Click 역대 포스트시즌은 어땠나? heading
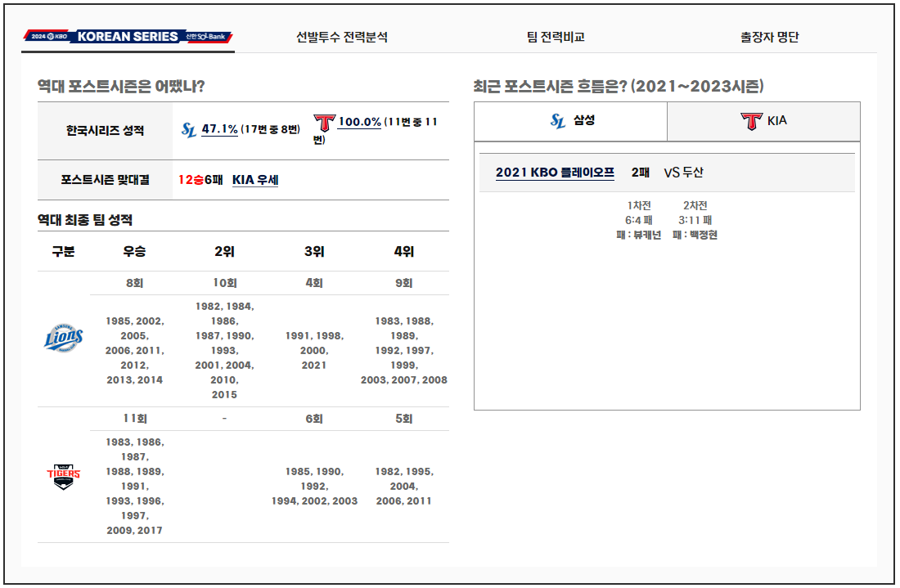Screen dimensions: 900x588 point(121,86)
